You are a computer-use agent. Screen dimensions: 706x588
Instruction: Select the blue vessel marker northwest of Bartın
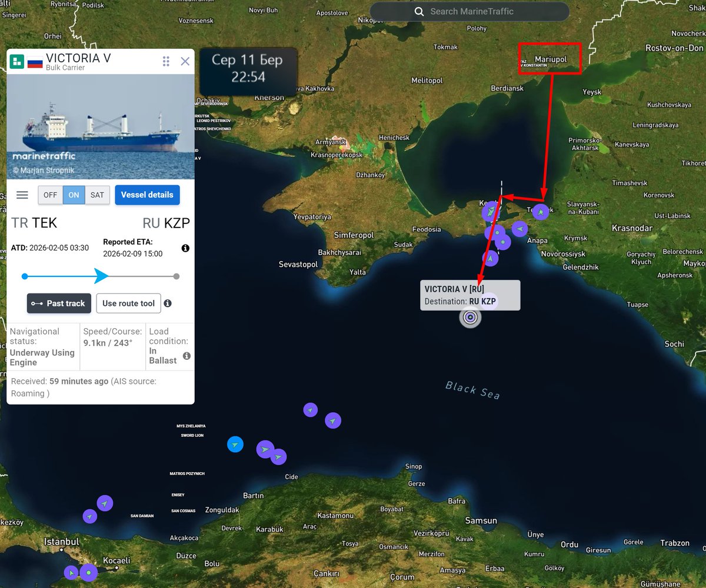tap(235, 445)
